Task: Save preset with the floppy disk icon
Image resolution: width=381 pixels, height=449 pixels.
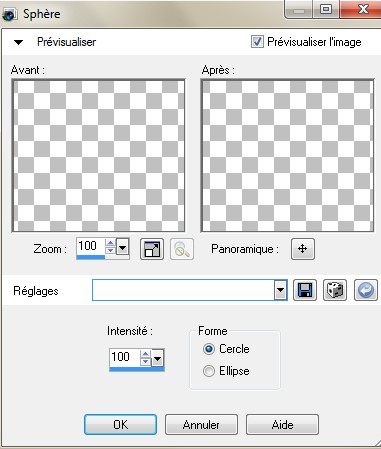Action: [305, 290]
